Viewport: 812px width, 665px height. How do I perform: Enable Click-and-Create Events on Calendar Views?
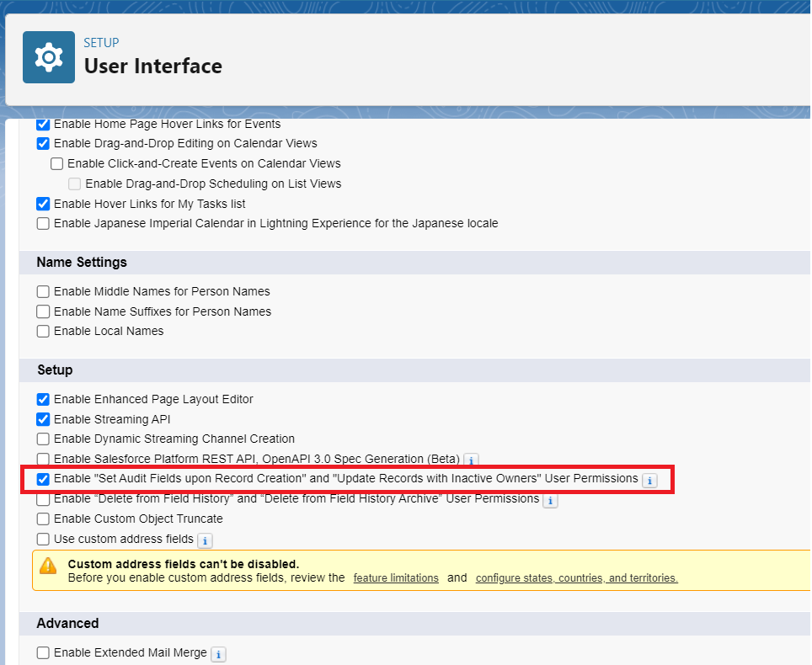coord(56,163)
